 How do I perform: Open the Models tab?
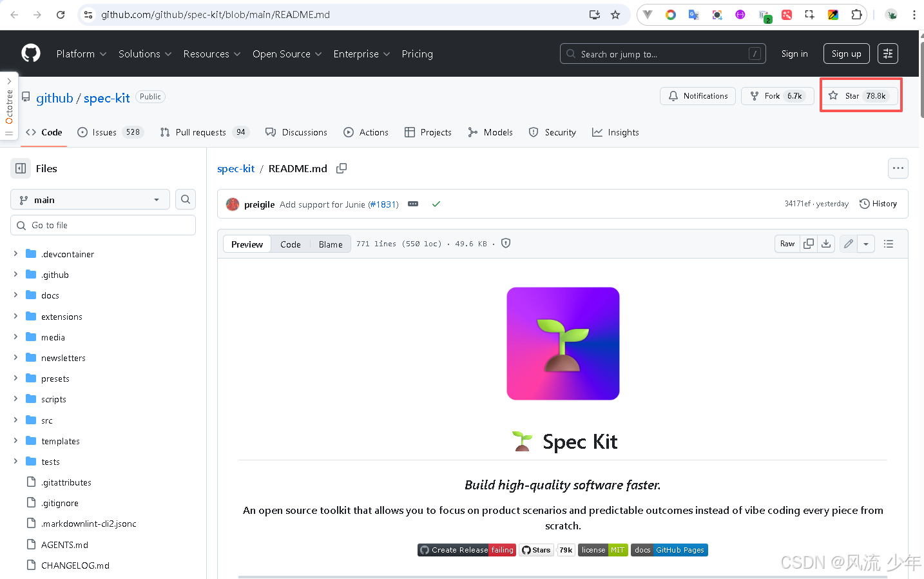[490, 132]
